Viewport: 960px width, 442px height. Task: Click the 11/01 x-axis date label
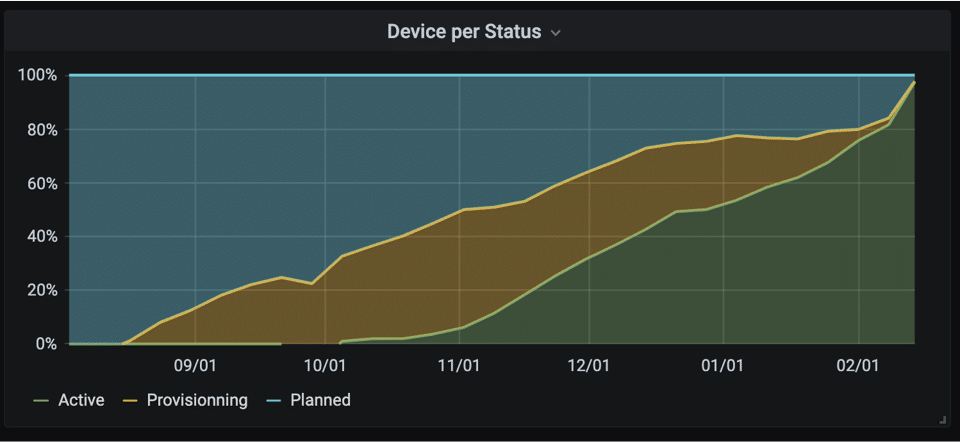click(x=459, y=366)
